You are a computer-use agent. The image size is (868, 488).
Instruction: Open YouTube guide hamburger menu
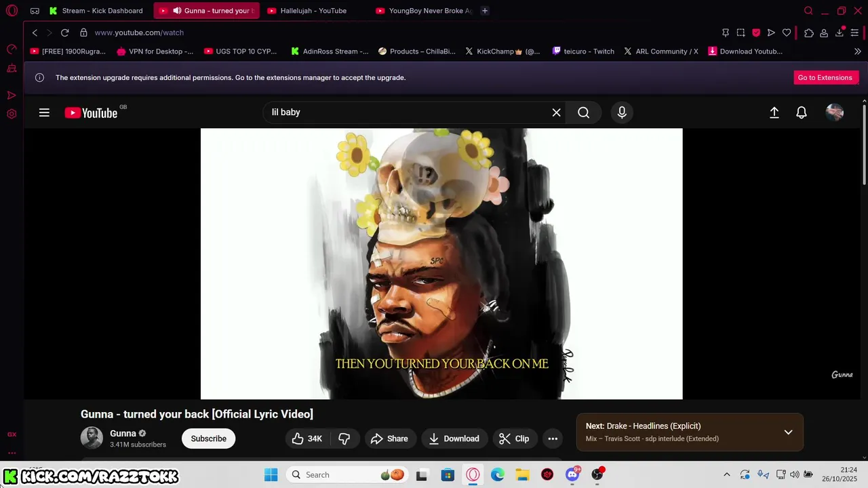coord(44,113)
